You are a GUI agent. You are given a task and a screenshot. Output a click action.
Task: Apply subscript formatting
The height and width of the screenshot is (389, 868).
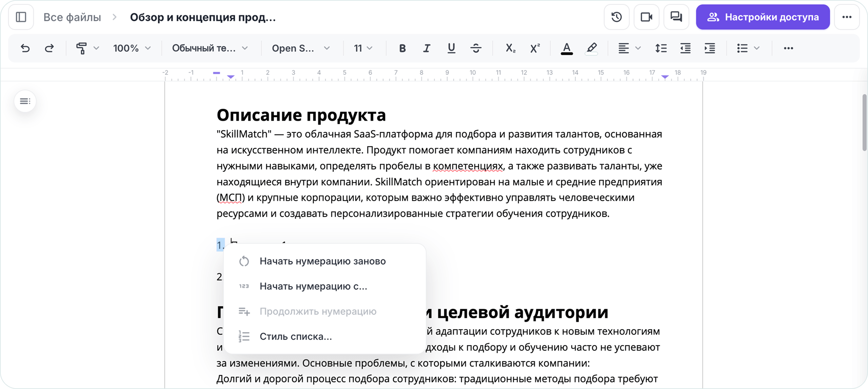tap(510, 48)
